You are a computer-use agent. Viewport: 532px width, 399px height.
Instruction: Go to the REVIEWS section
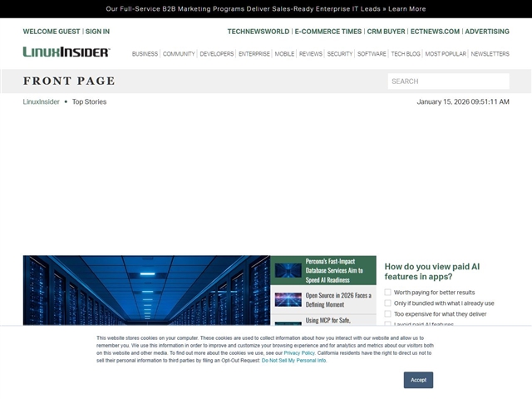pos(311,54)
